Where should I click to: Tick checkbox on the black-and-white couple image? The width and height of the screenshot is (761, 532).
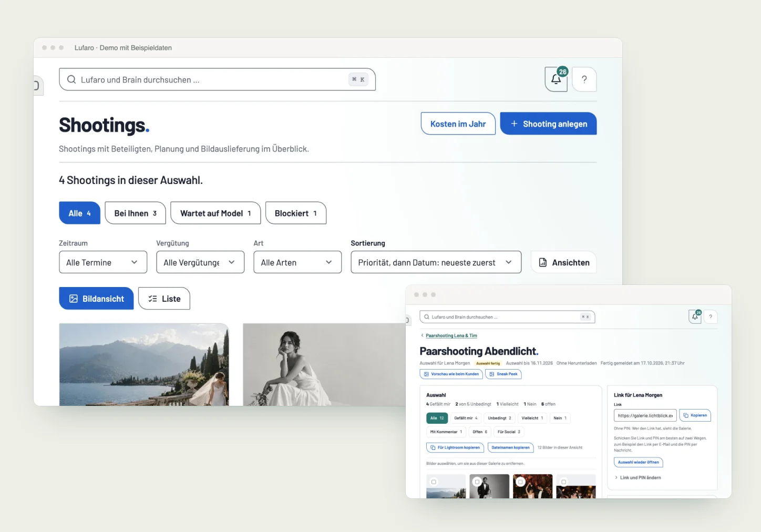[477, 482]
